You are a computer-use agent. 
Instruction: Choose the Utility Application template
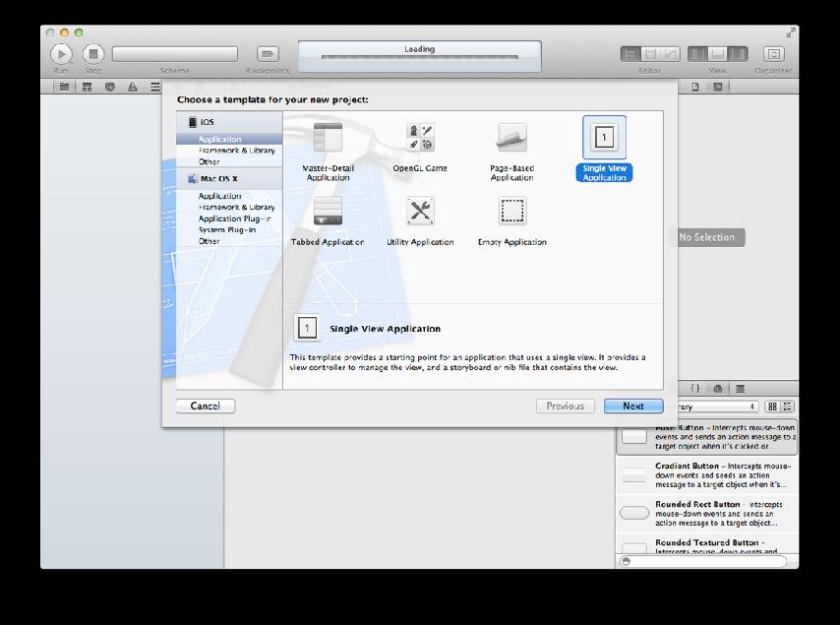tap(420, 220)
